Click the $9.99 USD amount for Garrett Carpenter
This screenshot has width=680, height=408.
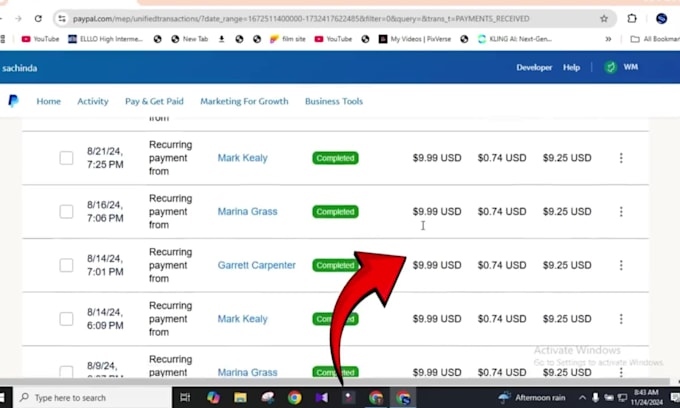[437, 265]
